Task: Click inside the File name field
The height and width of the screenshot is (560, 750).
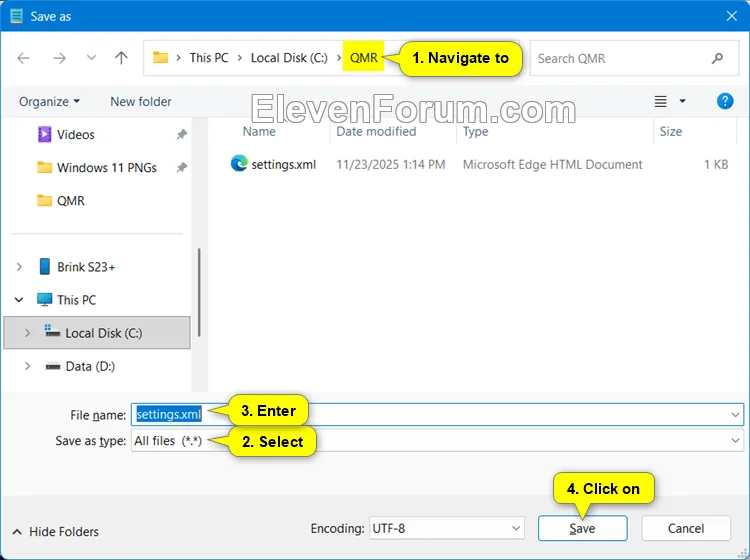Action: (437, 414)
